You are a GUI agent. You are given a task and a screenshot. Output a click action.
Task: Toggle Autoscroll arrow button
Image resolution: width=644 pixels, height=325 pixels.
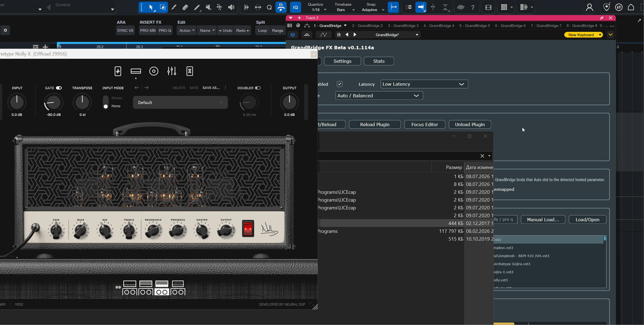click(421, 7)
